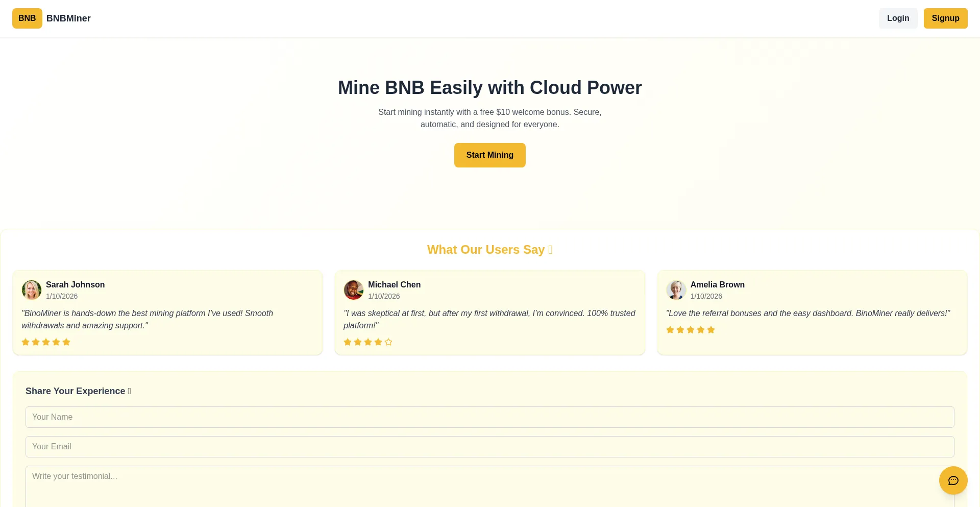Click the Signup button
The height and width of the screenshot is (507, 980).
945,18
